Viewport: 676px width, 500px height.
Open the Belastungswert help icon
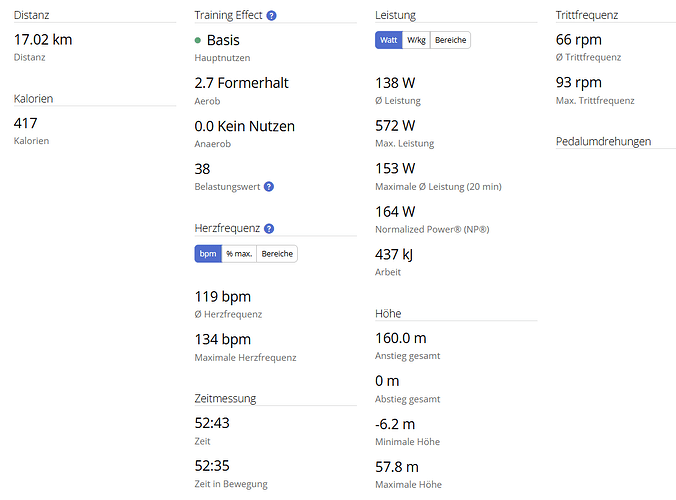click(x=269, y=187)
